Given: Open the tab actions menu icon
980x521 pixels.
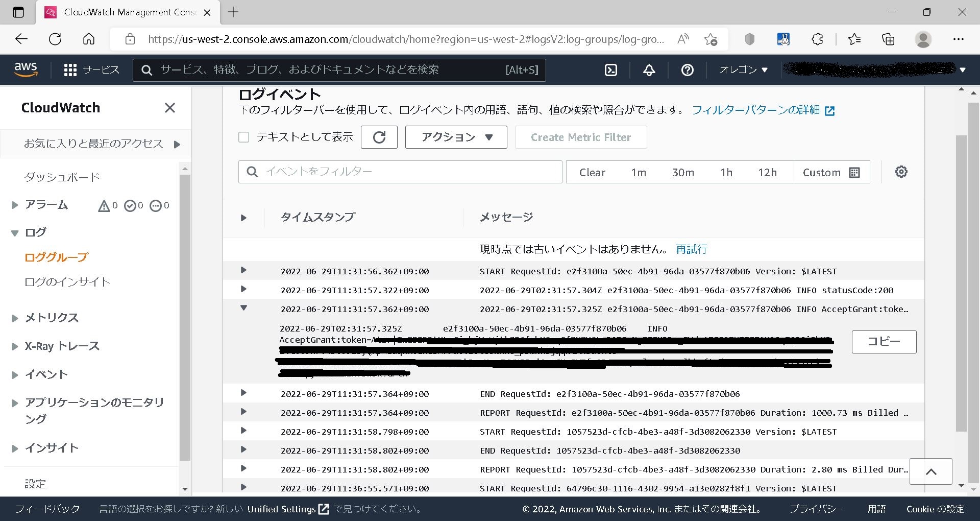Looking at the screenshot, I should 18,12.
